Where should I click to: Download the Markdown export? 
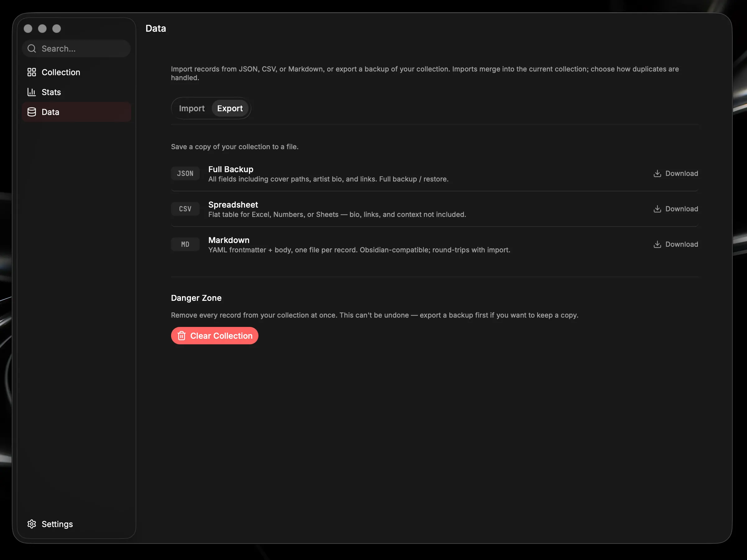[x=675, y=244]
